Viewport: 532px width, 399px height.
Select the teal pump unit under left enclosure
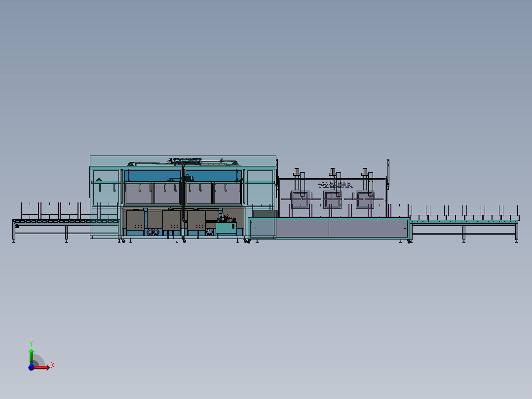click(x=227, y=228)
